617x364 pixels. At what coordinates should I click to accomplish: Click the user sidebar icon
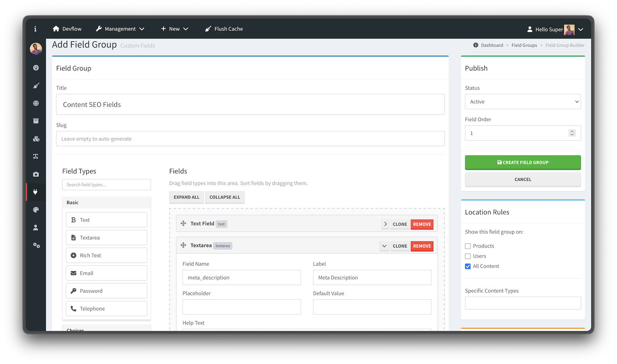36,228
